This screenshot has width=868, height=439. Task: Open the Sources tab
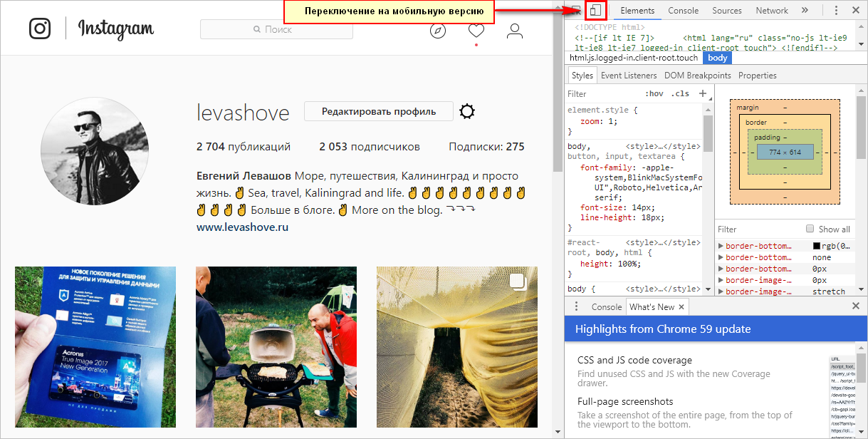point(727,11)
